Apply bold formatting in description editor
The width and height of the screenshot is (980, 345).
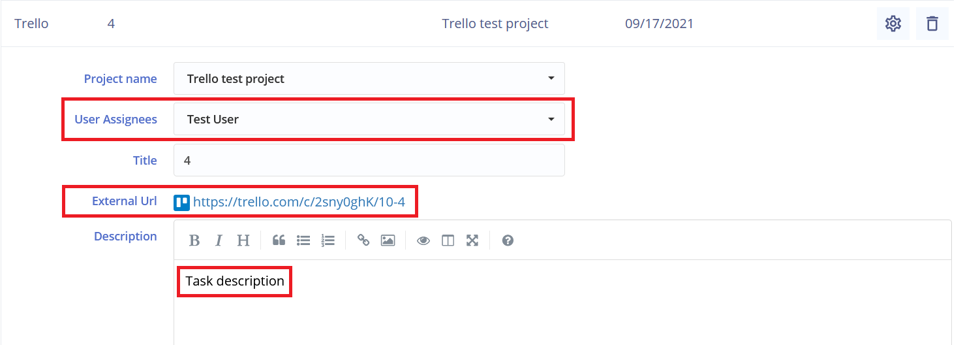[x=194, y=240]
